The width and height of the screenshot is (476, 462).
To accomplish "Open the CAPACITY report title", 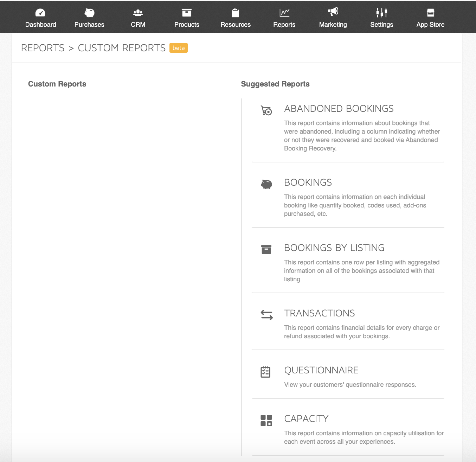I will coord(306,419).
